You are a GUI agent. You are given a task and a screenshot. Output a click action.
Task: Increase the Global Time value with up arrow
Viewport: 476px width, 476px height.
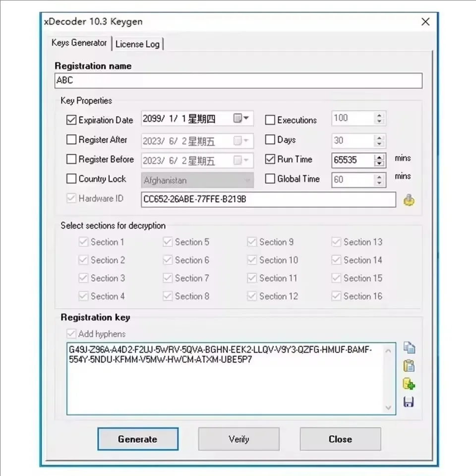[x=379, y=177]
